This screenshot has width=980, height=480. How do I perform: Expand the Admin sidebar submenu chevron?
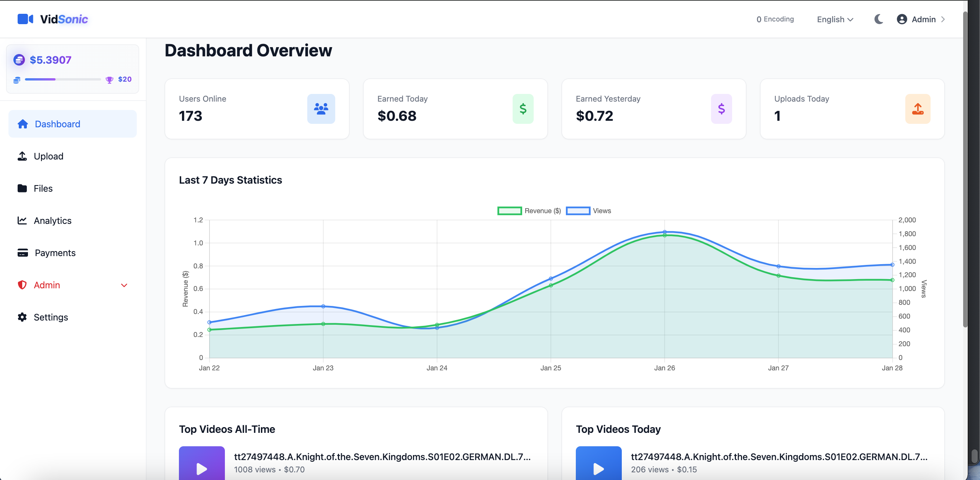pos(124,285)
